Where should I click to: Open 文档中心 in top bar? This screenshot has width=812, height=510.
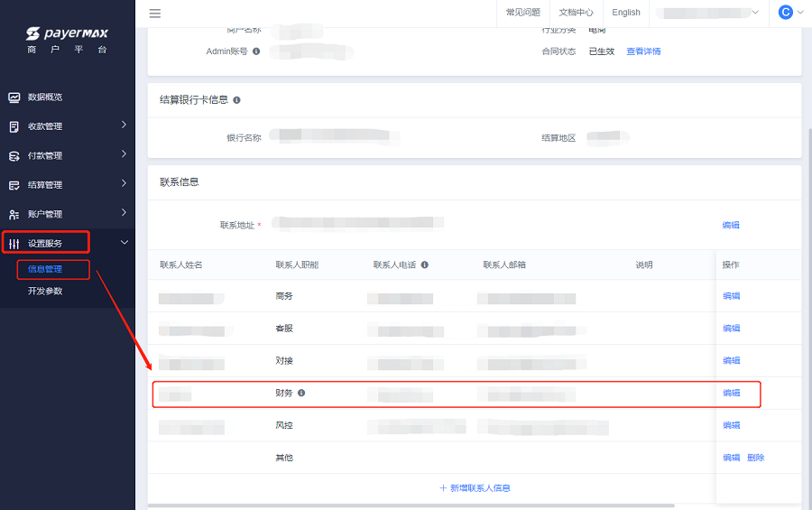click(576, 13)
